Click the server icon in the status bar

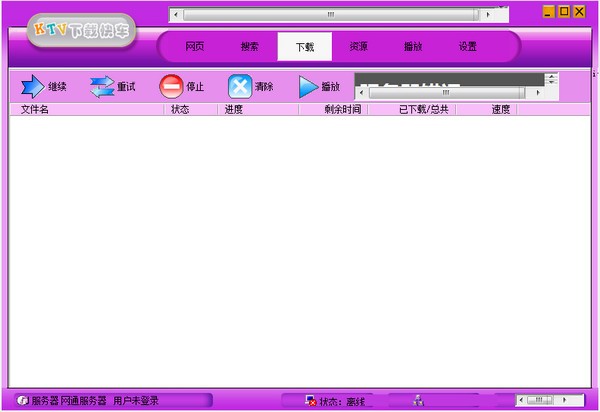(22, 400)
